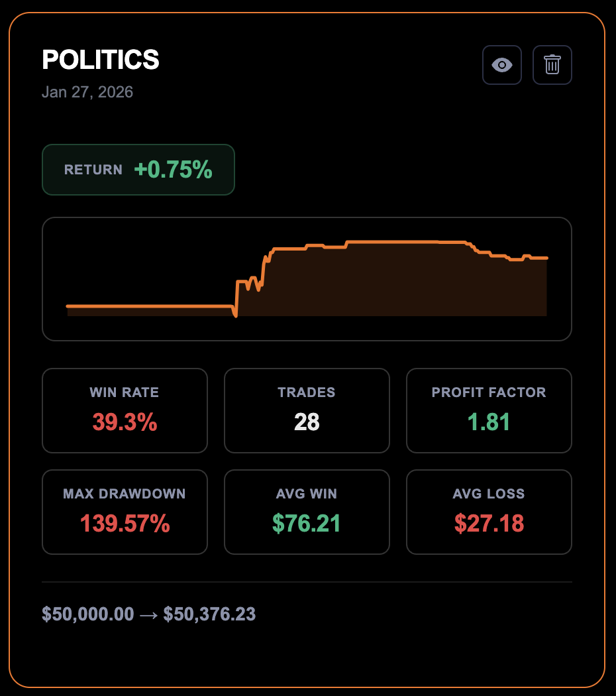Open the Win Rate 39.3% stat card

tap(125, 410)
